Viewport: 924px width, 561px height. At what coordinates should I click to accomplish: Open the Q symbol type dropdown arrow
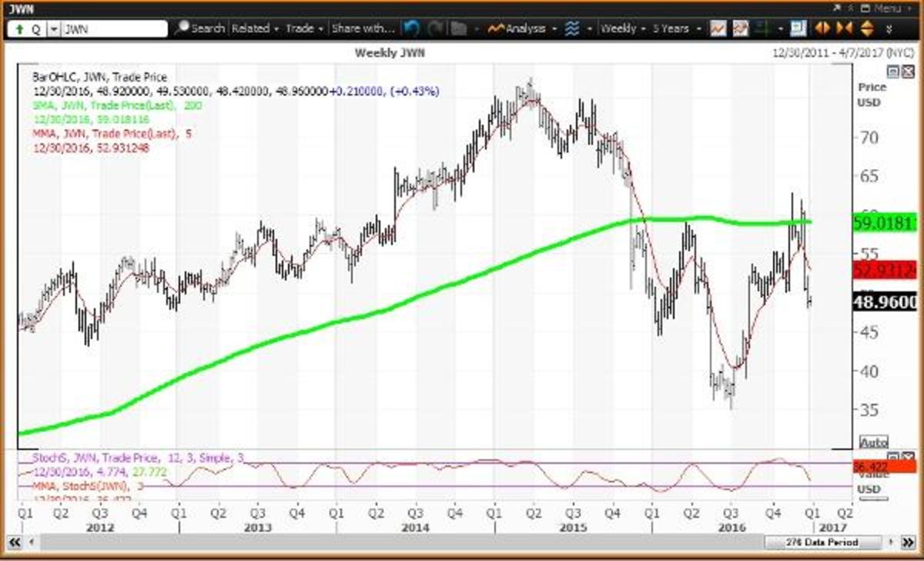tap(53, 29)
